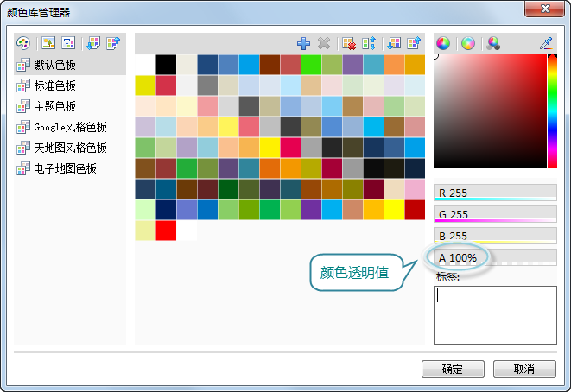Screen dimensions: 571x392
Task: Click inside the red saturation gradient picker
Action: [490, 111]
